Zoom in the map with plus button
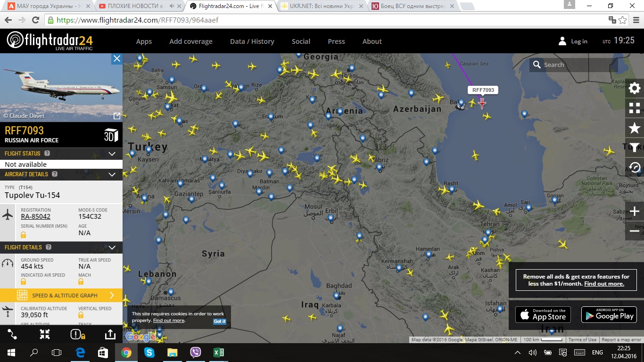Image resolution: width=644 pixels, height=362 pixels. (635, 211)
